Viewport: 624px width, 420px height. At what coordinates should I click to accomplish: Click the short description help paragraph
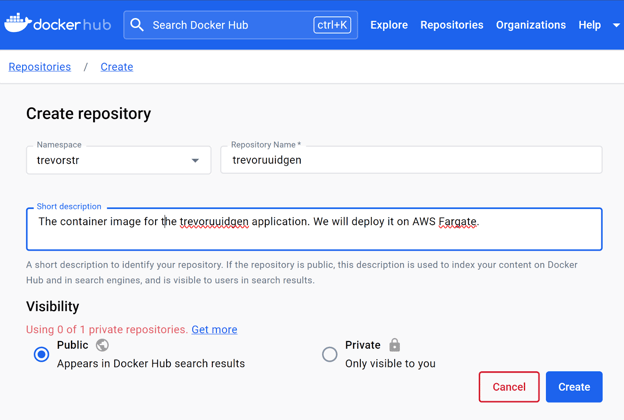point(302,272)
